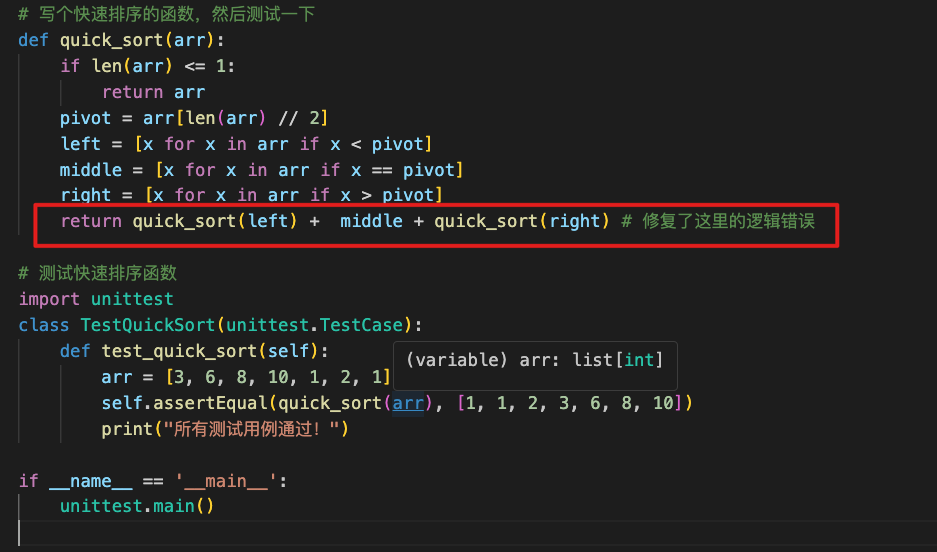Screen dimensions: 937x552
Task: Click the TestQuickSort class name
Action: tap(148, 325)
